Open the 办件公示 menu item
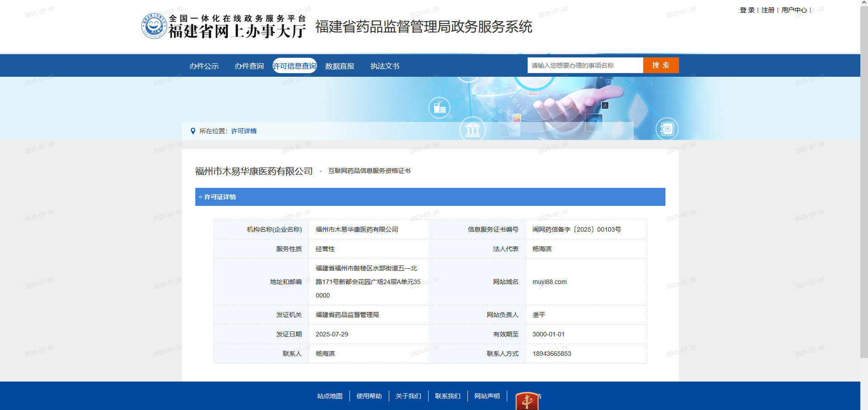868x410 pixels. pos(204,66)
